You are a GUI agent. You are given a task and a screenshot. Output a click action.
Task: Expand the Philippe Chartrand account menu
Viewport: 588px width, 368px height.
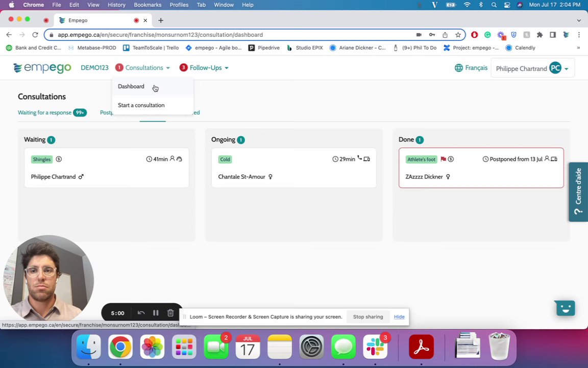click(x=532, y=68)
